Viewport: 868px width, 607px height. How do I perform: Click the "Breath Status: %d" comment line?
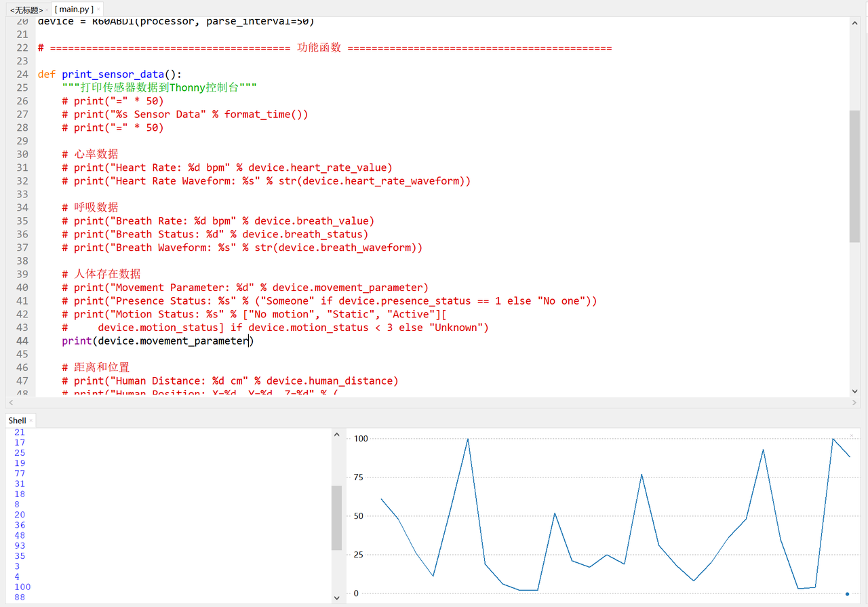(215, 234)
